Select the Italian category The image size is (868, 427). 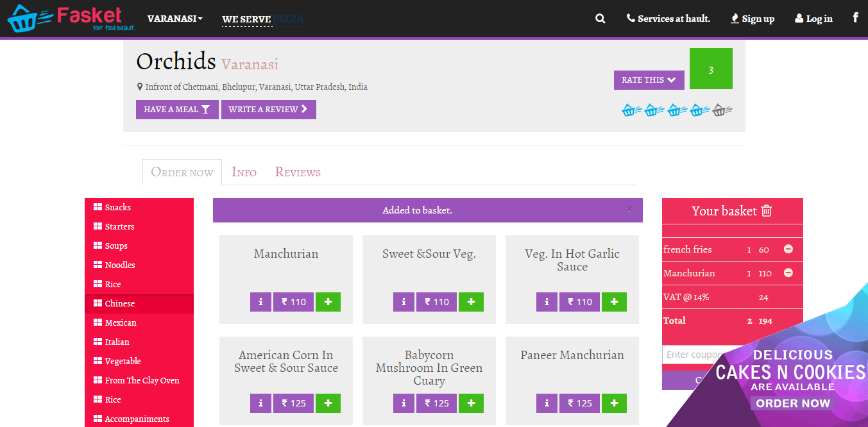139,342
